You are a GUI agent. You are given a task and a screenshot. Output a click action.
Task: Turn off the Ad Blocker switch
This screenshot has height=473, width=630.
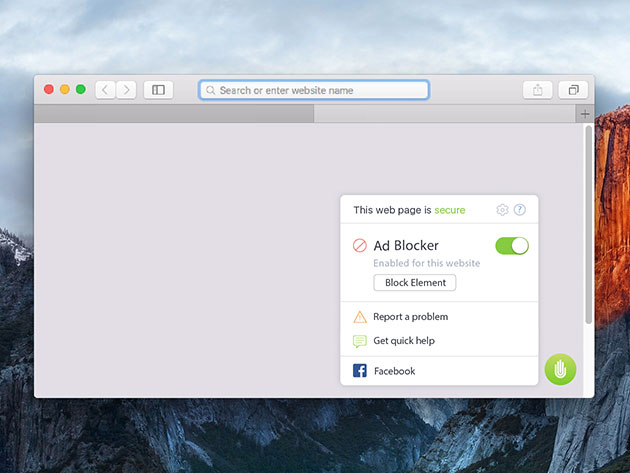[x=512, y=245]
